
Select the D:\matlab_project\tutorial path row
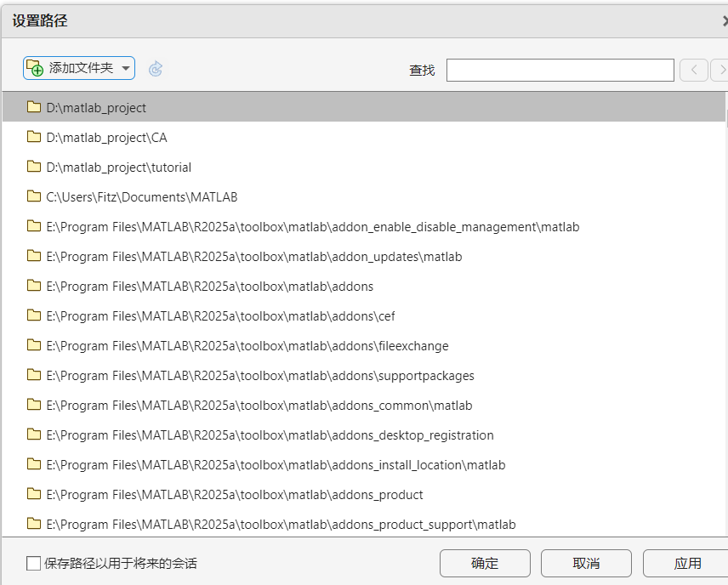click(364, 168)
